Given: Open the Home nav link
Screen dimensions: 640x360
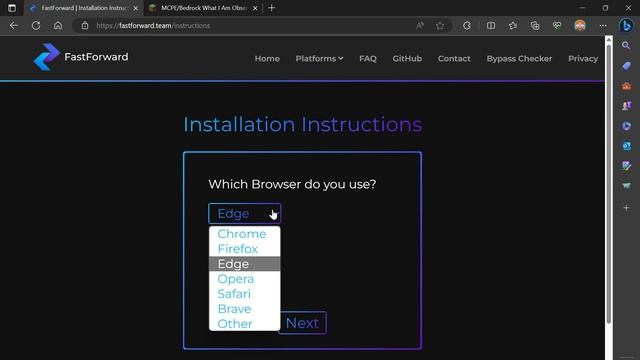Looking at the screenshot, I should 267,59.
